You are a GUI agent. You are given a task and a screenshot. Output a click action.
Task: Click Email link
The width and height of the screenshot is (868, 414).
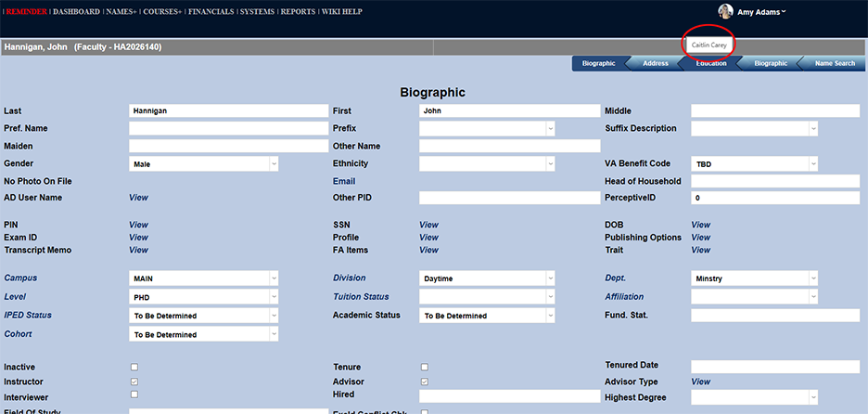[x=344, y=181]
